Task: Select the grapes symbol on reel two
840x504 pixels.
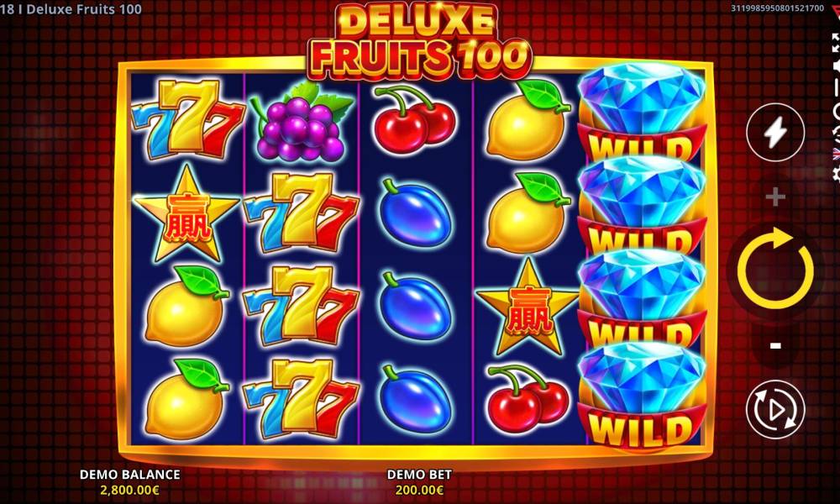Action: pos(302,122)
